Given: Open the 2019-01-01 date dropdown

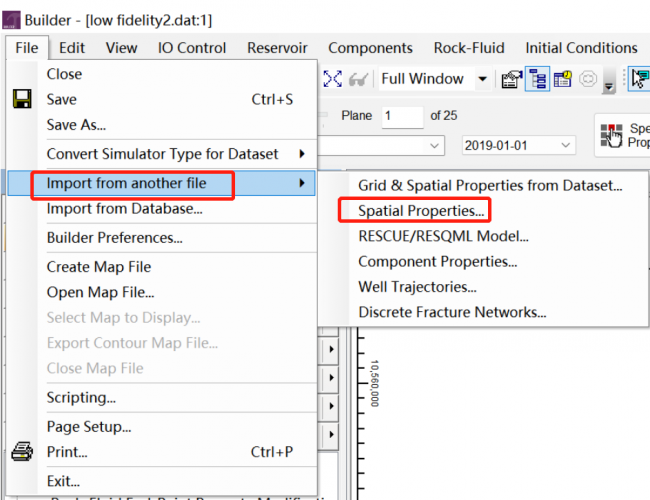Looking at the screenshot, I should 567,145.
